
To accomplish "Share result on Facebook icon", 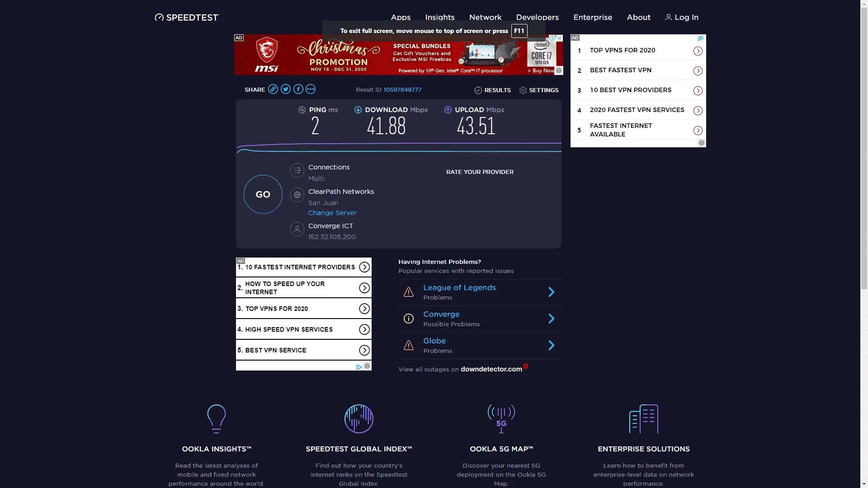I will tap(298, 89).
